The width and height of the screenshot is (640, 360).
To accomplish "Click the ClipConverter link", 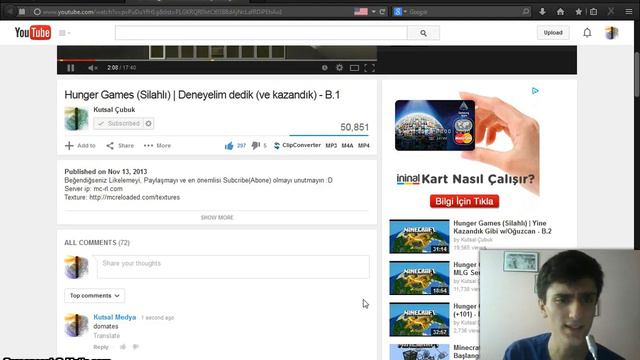I will pyautogui.click(x=297, y=145).
